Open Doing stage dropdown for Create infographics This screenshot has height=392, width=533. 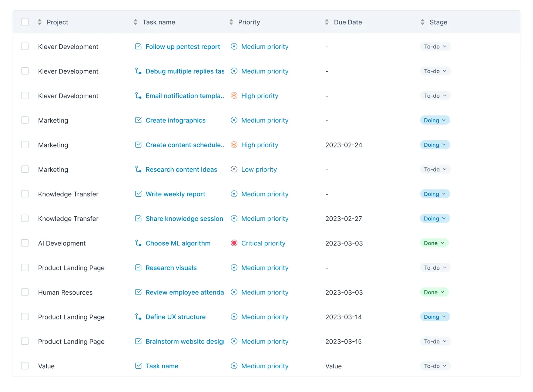(x=435, y=120)
